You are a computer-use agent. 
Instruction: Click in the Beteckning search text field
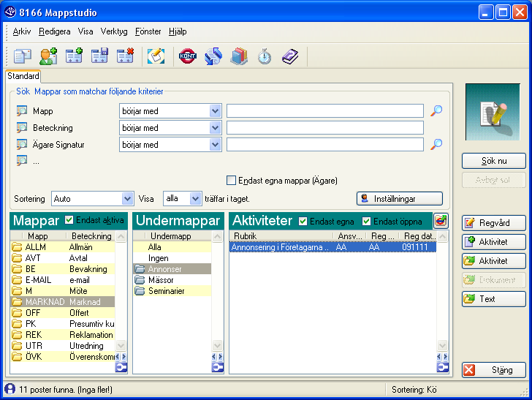[325, 128]
